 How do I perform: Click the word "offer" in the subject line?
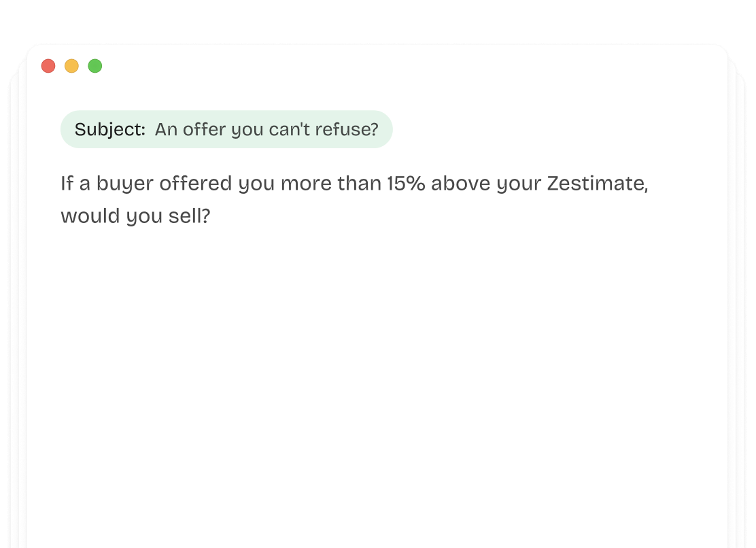tap(205, 129)
